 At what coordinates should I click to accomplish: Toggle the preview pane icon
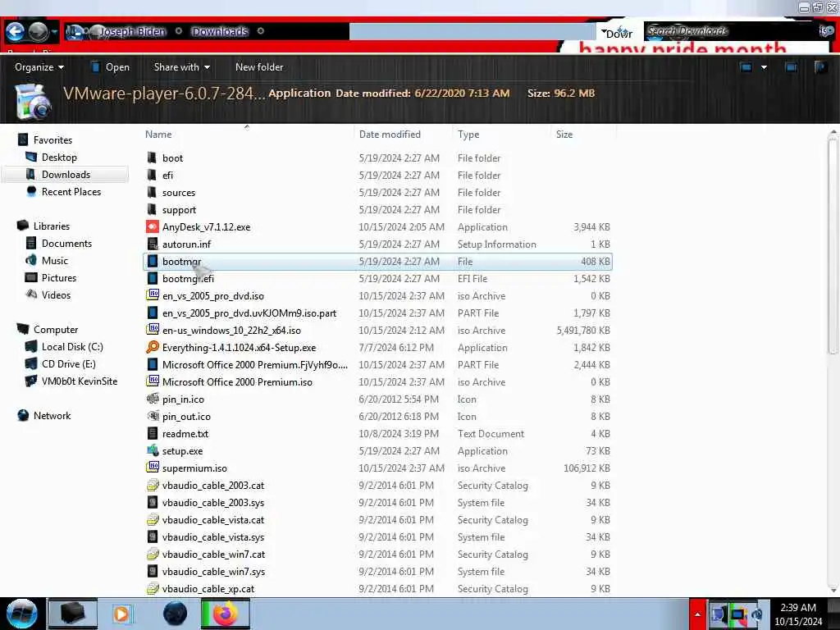coord(791,67)
